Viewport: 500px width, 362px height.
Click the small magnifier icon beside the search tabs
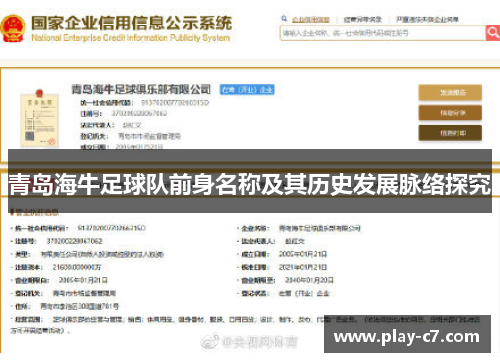pyautogui.click(x=284, y=19)
